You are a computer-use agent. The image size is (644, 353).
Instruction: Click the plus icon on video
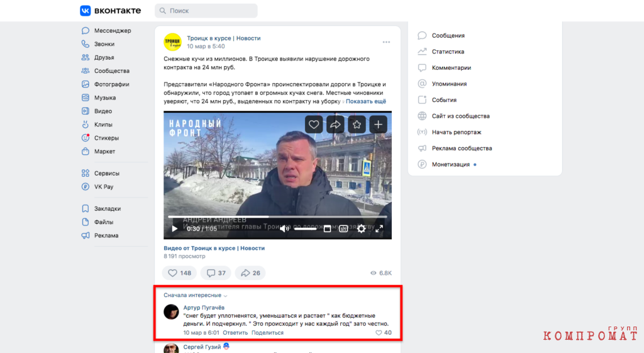point(378,125)
